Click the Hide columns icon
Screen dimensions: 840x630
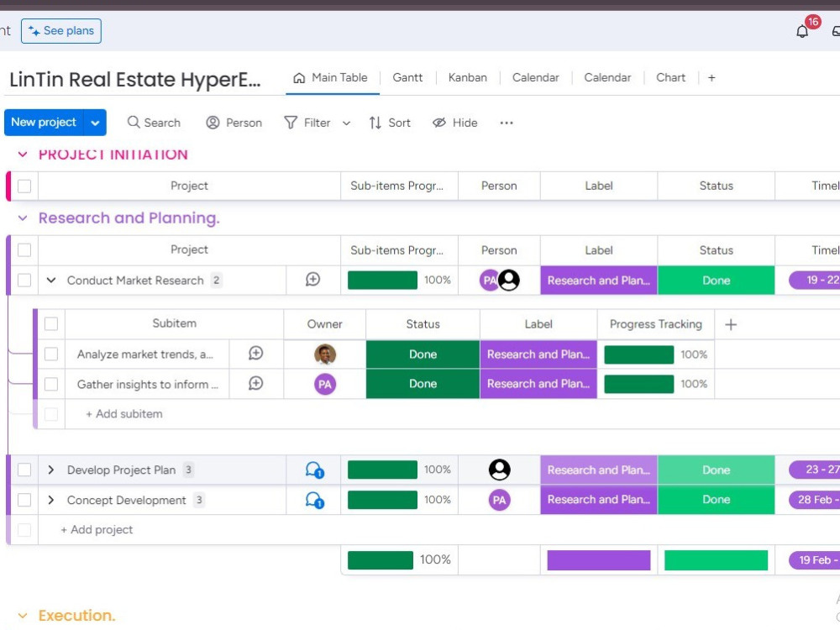pos(438,123)
